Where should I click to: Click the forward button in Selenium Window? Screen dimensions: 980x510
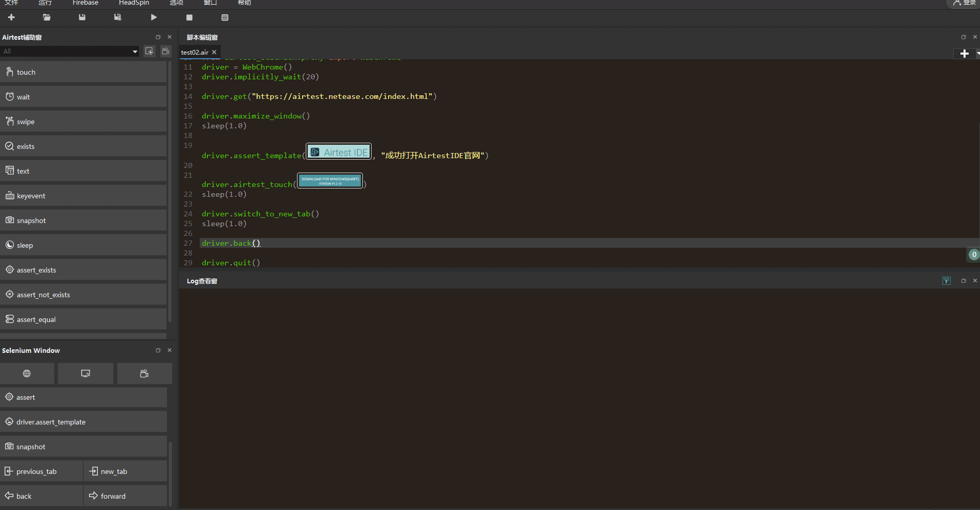pyautogui.click(x=125, y=496)
